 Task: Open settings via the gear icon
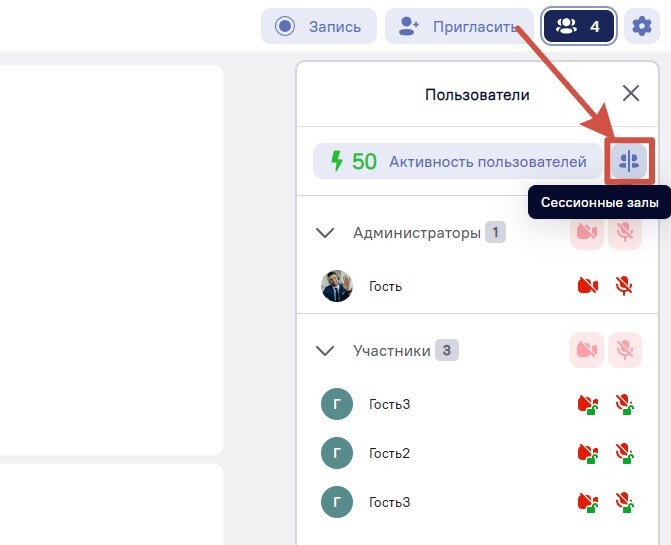tap(641, 26)
